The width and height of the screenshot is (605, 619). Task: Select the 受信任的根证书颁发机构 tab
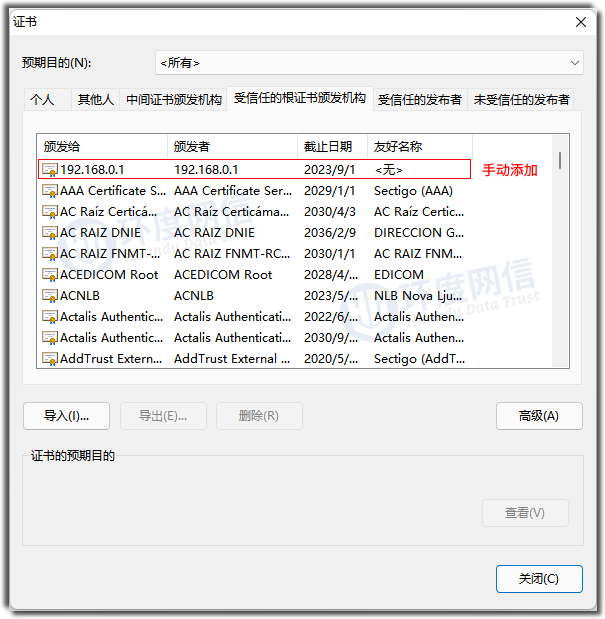pyautogui.click(x=300, y=98)
